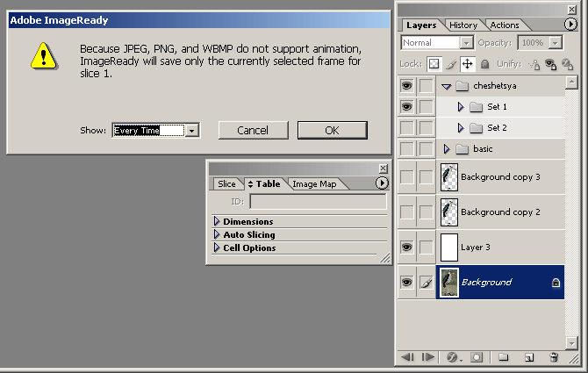
Task: Click the cheshetsya folder icon
Action: pyautogui.click(x=462, y=86)
